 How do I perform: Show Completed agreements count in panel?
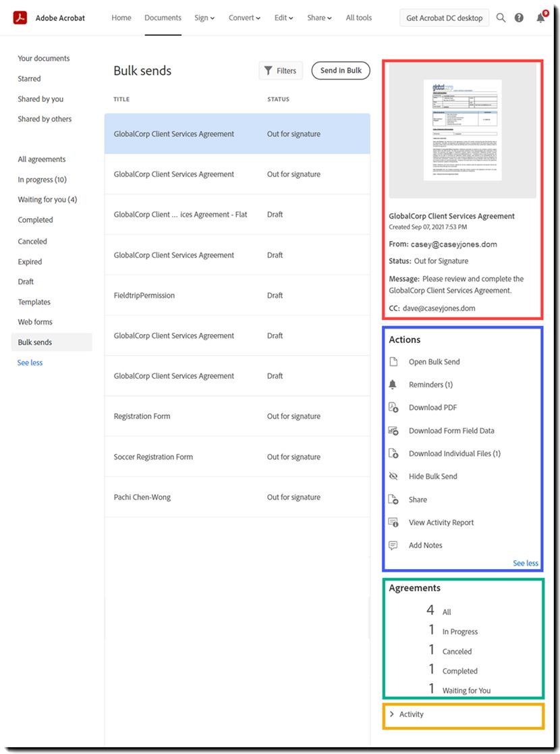[x=453, y=670]
